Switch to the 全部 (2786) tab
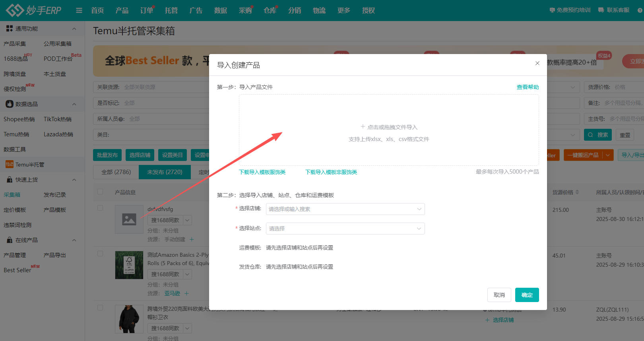644x341 pixels. (116, 172)
